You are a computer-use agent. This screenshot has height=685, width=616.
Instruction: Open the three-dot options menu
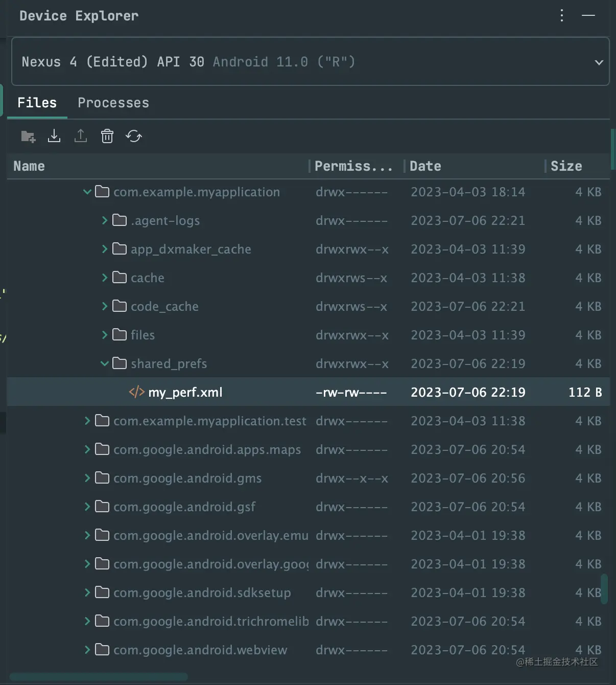562,15
